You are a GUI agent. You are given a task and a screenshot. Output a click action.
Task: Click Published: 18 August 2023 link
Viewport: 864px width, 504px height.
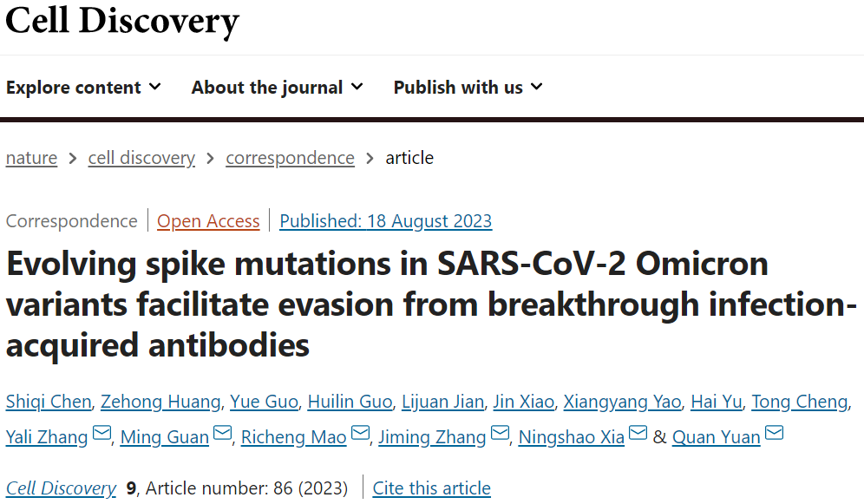click(385, 221)
